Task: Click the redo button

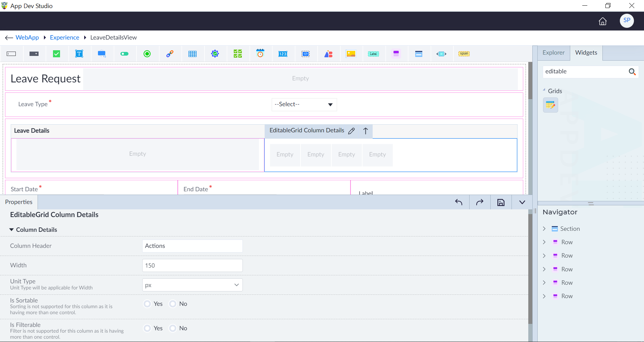Action: (480, 202)
